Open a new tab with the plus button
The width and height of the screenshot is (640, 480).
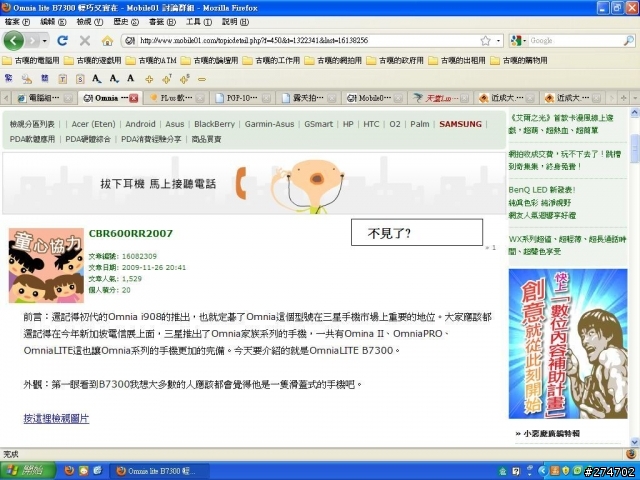point(623,98)
